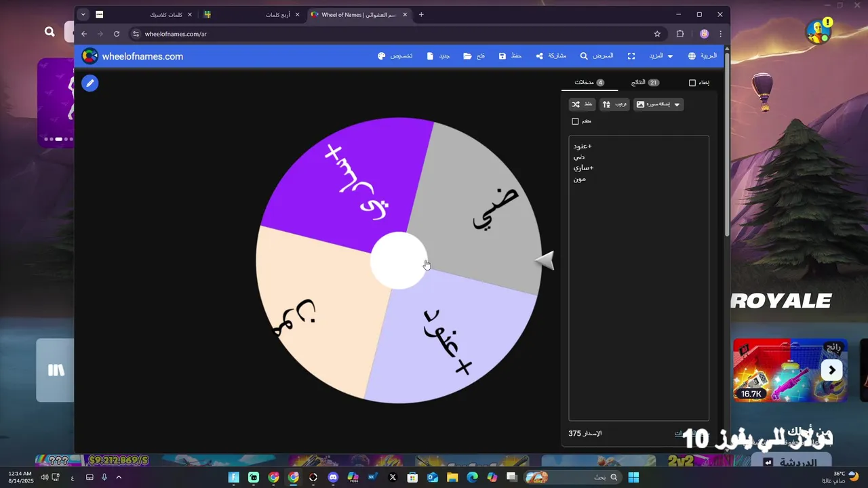This screenshot has height=488, width=868.
Task: Open a saved wheel via the folder icon
Action: (x=468, y=56)
